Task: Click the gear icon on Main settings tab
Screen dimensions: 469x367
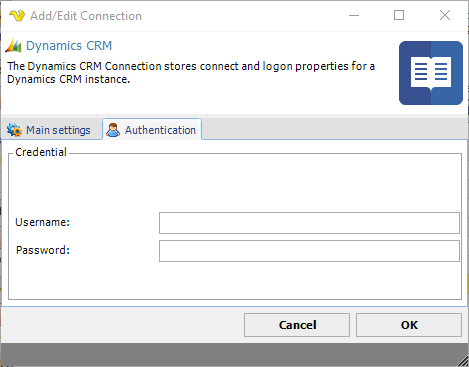Action: (x=14, y=130)
